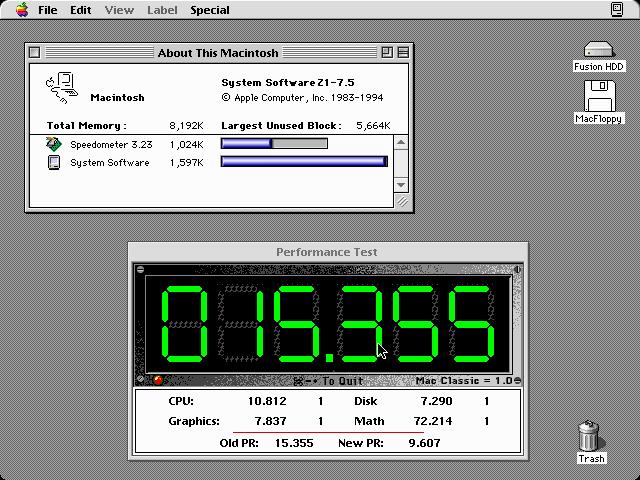Select the MacFloppy disk icon

click(x=599, y=97)
